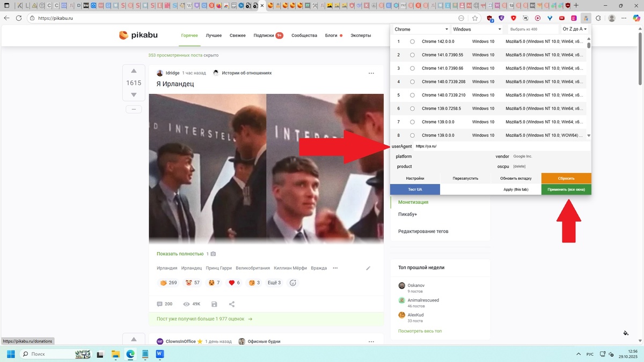
Task: Downvote the post rated 1615
Action: coord(134,95)
